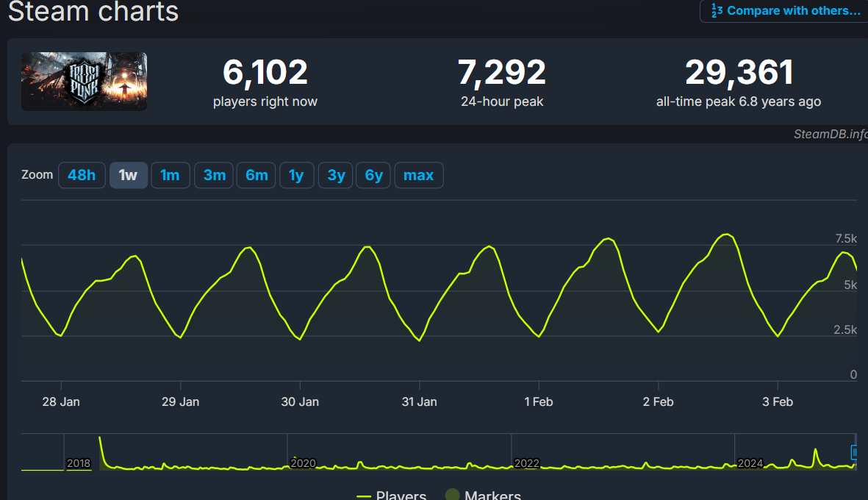Screen dimensions: 868x500
Task: Show the max time range
Action: (418, 175)
